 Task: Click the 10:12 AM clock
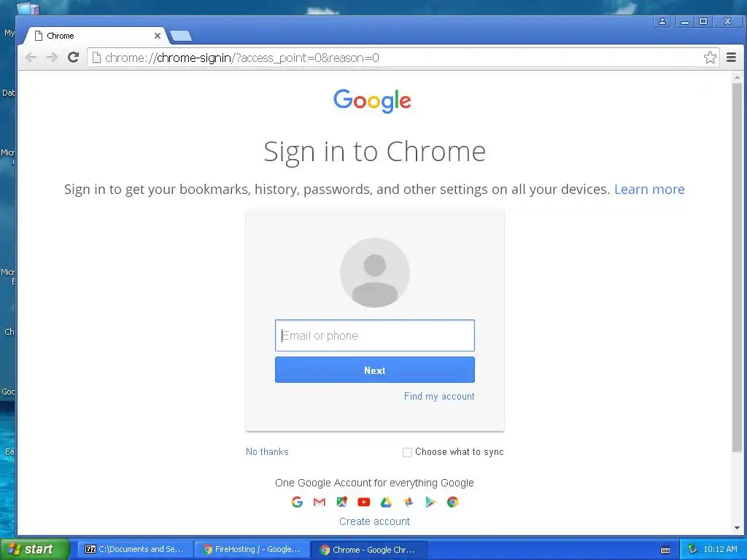[720, 549]
